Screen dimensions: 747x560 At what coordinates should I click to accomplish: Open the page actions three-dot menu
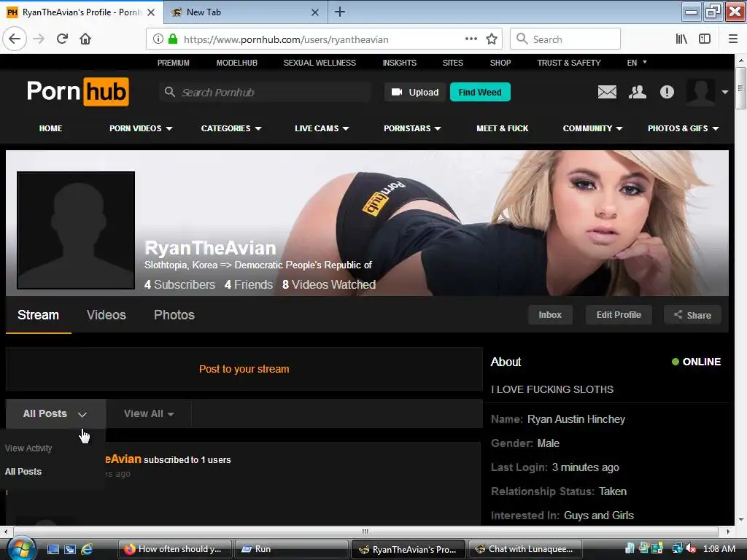tap(471, 39)
